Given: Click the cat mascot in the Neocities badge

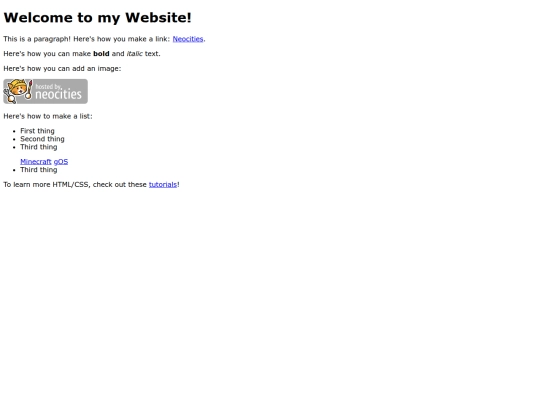Looking at the screenshot, I should (x=18, y=91).
